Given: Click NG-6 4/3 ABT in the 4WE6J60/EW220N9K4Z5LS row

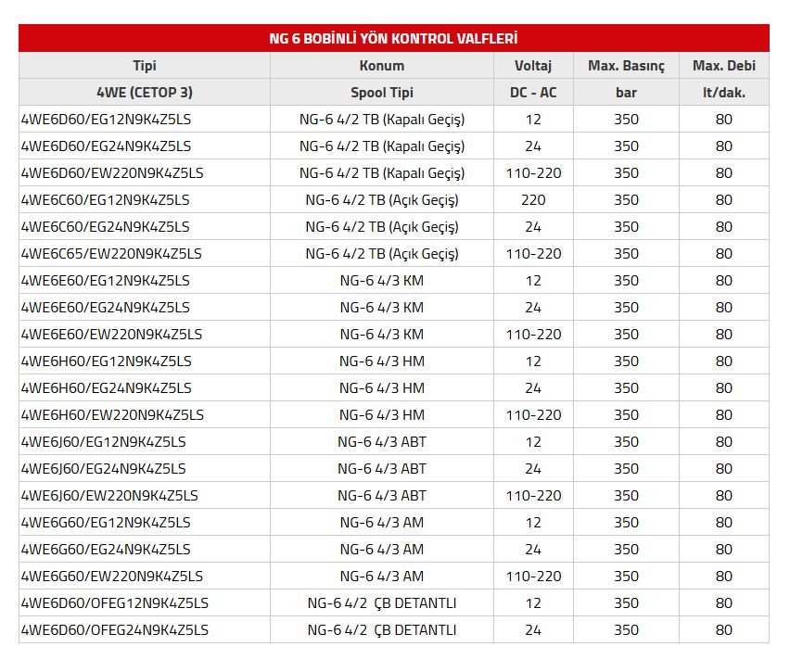Looking at the screenshot, I should [381, 496].
